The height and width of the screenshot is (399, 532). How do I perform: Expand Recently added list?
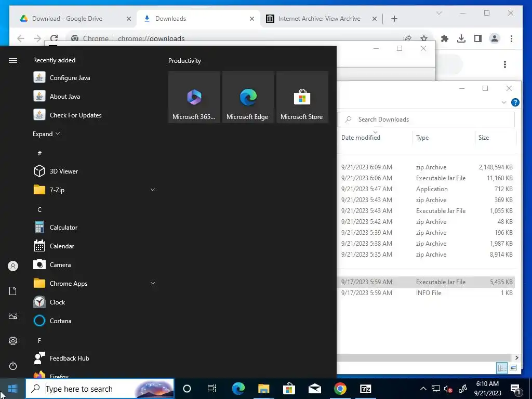coord(46,134)
